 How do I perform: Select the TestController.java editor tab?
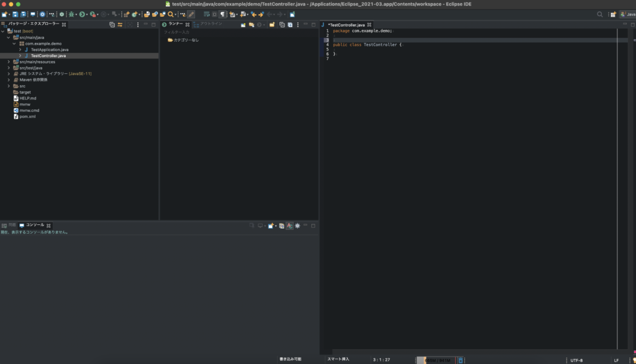click(347, 25)
